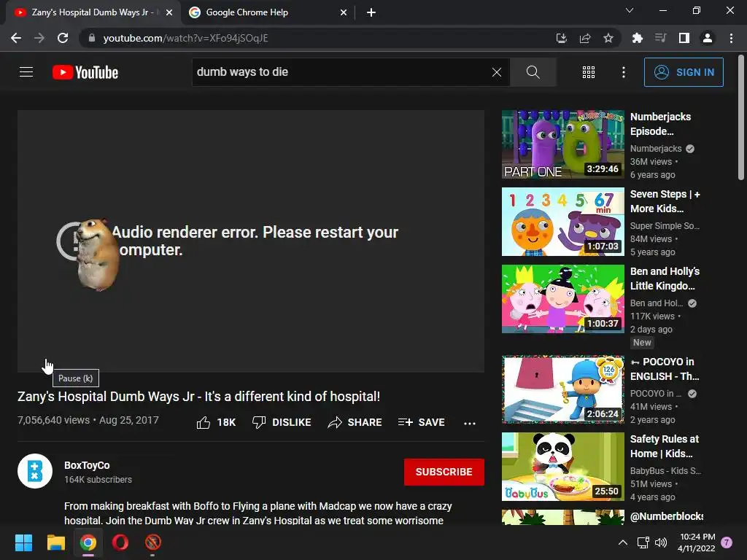Click the address bar URL
This screenshot has width=747, height=560.
coord(185,38)
